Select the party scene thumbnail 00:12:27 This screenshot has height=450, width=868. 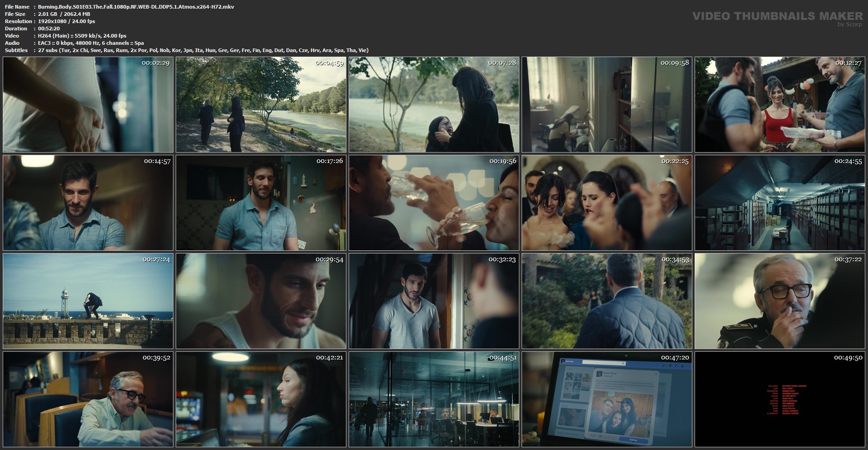pos(780,105)
